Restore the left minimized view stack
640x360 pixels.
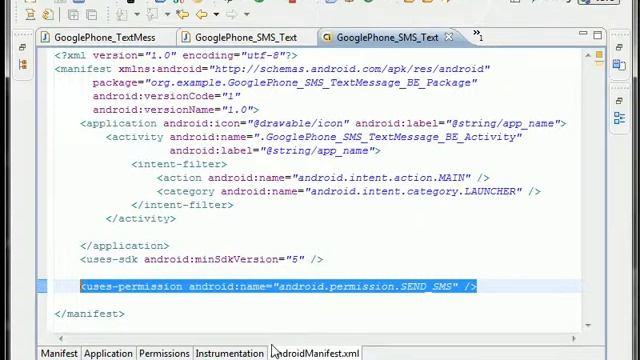point(22,47)
